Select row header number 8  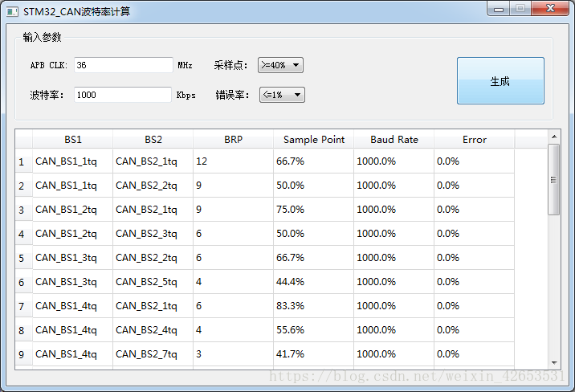tap(24, 330)
